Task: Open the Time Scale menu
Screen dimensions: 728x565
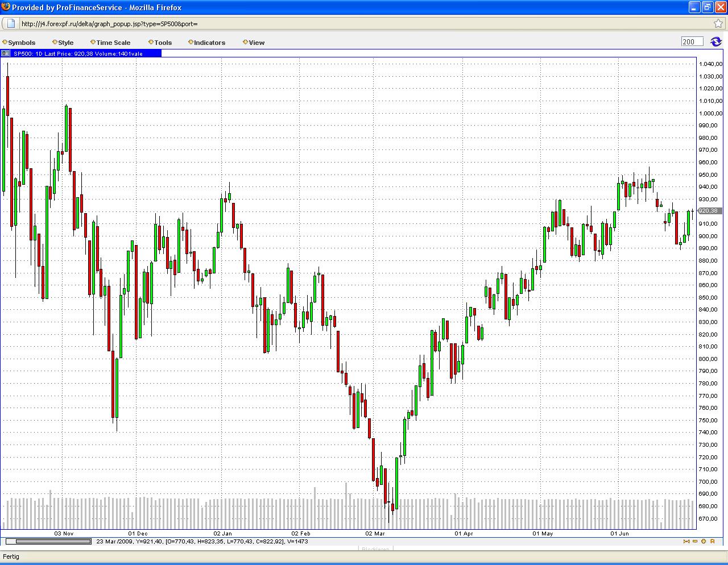Action: [110, 43]
